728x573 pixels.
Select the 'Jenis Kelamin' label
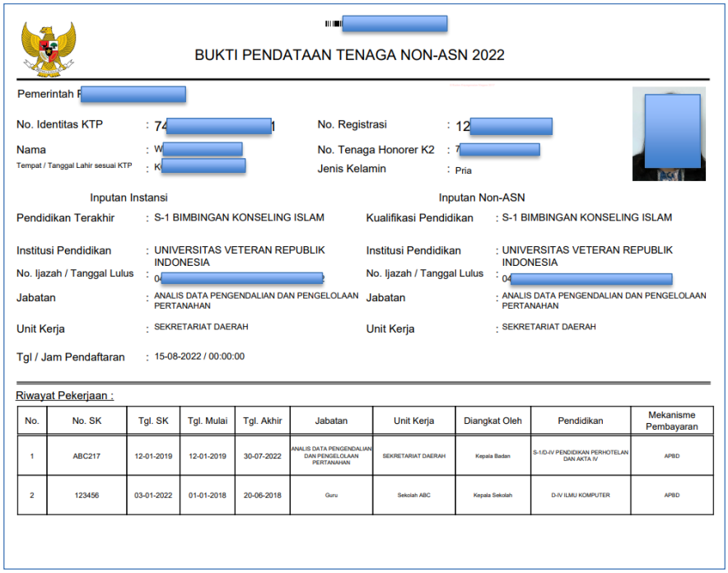tap(352, 169)
